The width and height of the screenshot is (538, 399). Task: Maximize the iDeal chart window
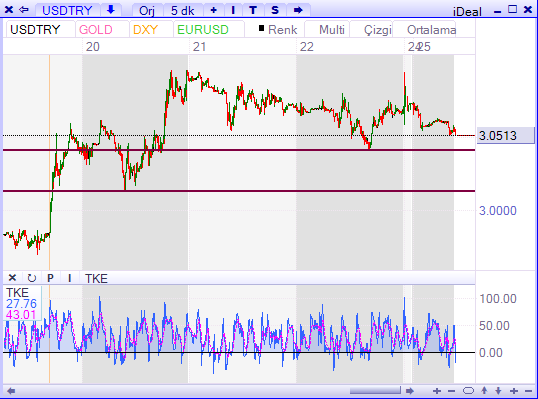pyautogui.click(x=512, y=9)
